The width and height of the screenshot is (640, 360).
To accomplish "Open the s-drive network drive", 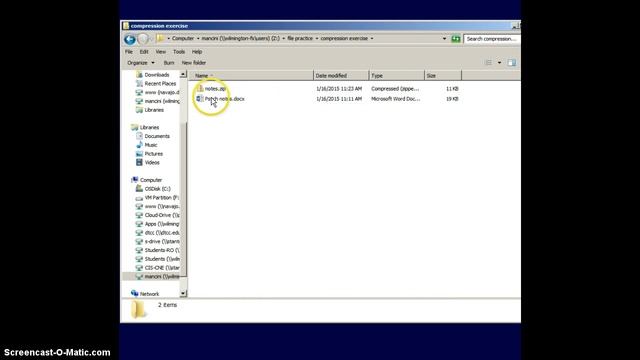I will click(162, 242).
